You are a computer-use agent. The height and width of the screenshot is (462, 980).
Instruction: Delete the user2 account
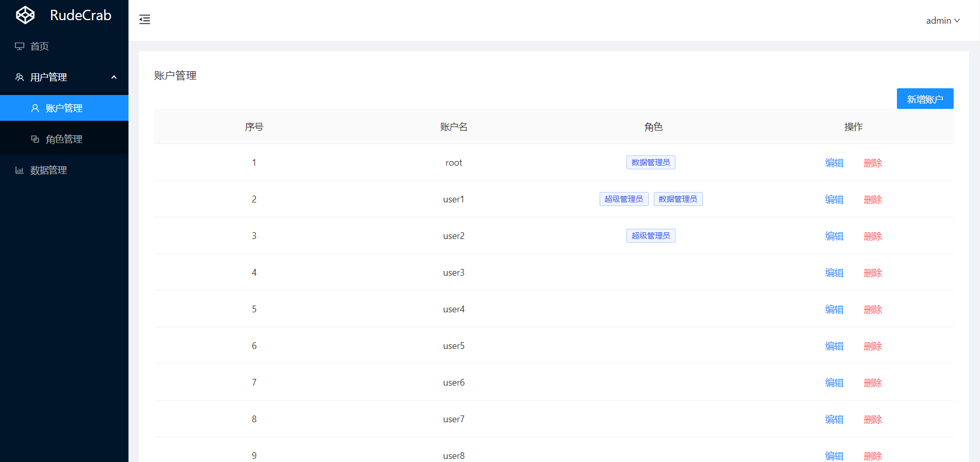(x=873, y=236)
